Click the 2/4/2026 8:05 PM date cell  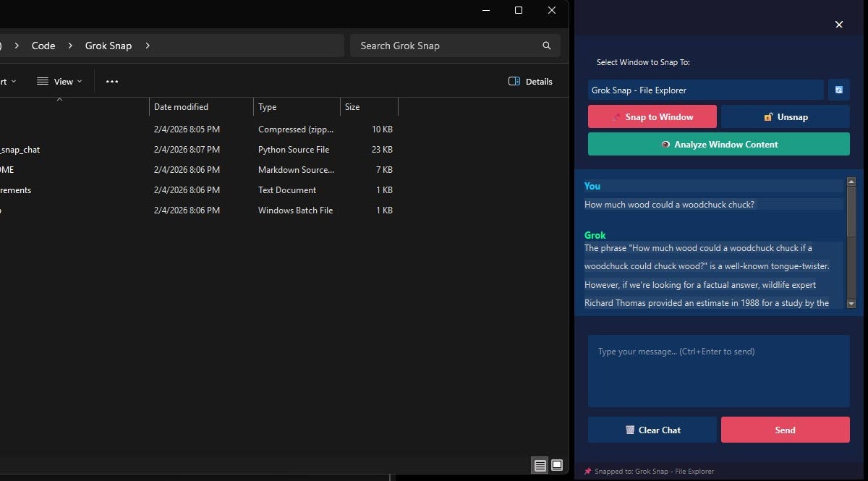(x=187, y=129)
